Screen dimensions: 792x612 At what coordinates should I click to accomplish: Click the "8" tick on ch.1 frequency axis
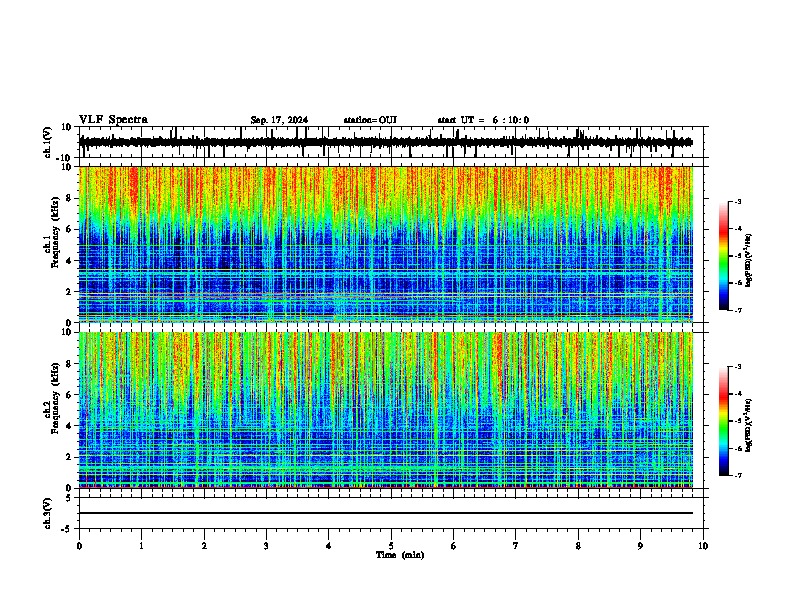[x=70, y=198]
